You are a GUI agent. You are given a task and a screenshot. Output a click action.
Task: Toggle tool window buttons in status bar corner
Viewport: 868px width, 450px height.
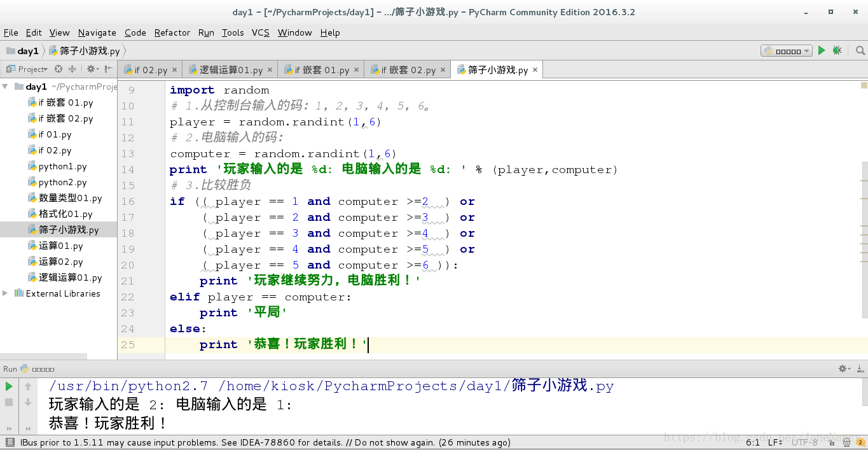point(10,442)
